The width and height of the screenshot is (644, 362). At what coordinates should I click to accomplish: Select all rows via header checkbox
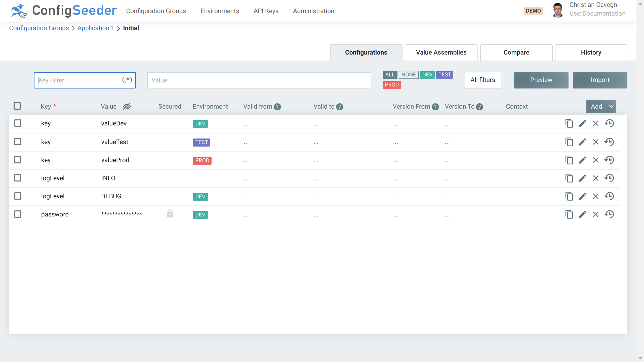17,106
